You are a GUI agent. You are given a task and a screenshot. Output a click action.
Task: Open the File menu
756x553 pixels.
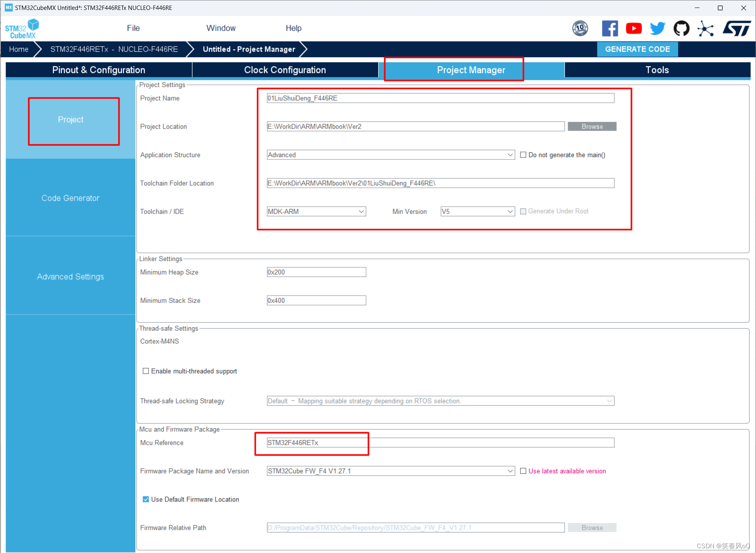[x=133, y=28]
